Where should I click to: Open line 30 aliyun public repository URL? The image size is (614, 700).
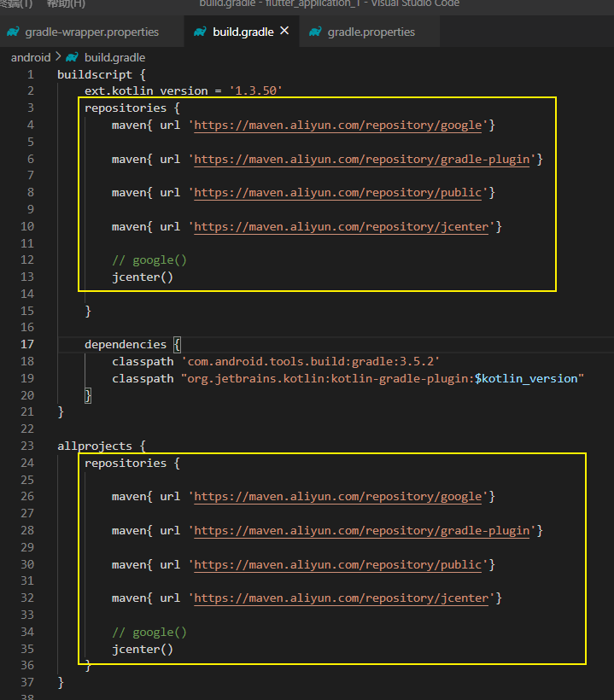(x=337, y=565)
